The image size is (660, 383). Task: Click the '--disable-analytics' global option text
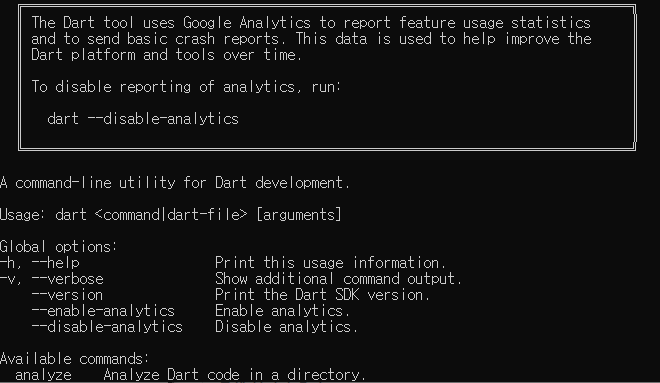[107, 327]
